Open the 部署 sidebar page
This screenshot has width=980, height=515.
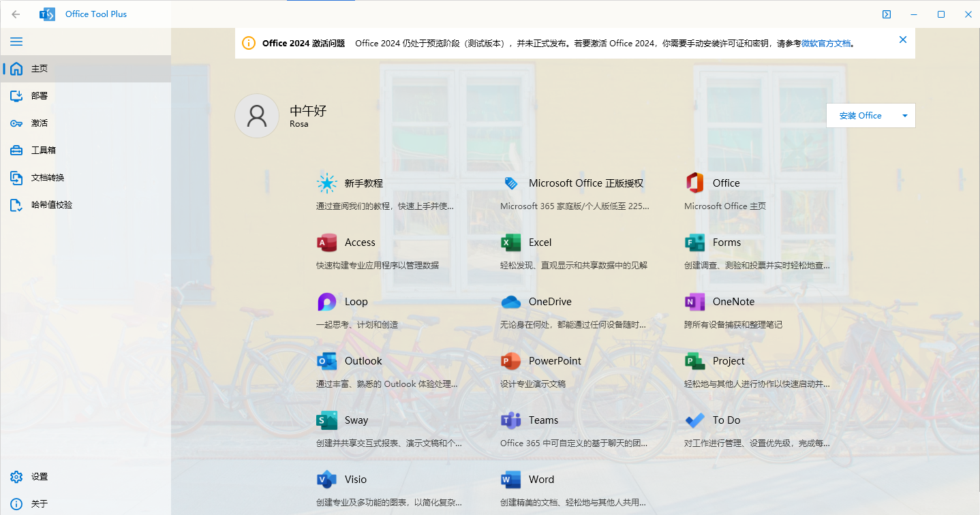[x=86, y=96]
